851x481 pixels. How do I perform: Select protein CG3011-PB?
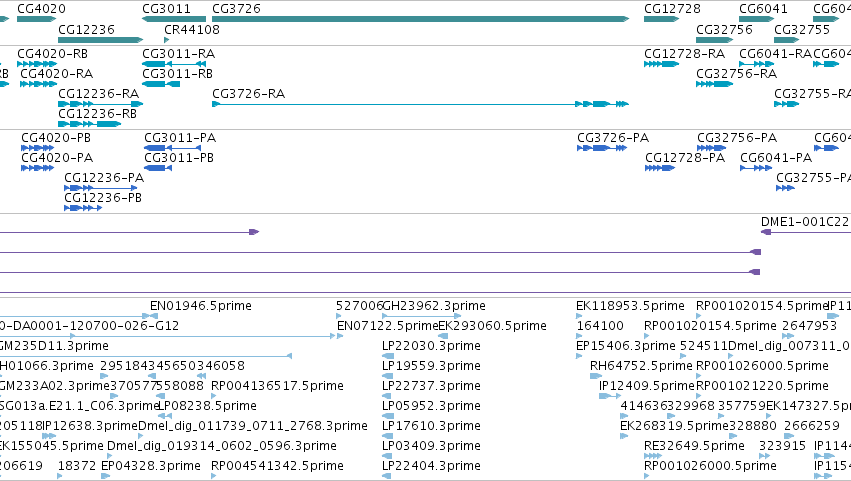[158, 168]
